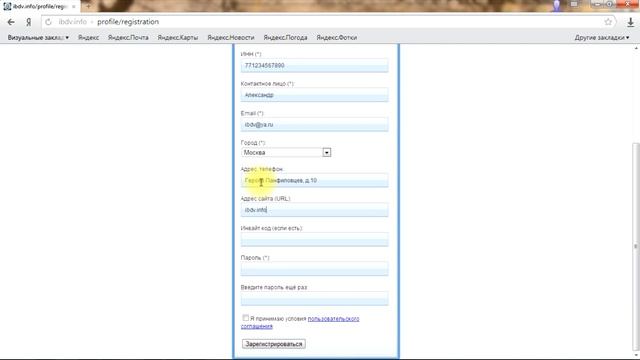Focus the Введите пароль ещё раз field
640x360 pixels.
click(314, 299)
